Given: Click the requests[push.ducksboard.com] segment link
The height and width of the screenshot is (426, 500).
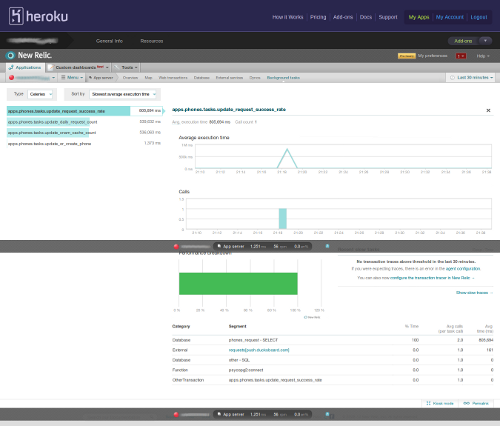Looking at the screenshot, I should click(x=259, y=350).
